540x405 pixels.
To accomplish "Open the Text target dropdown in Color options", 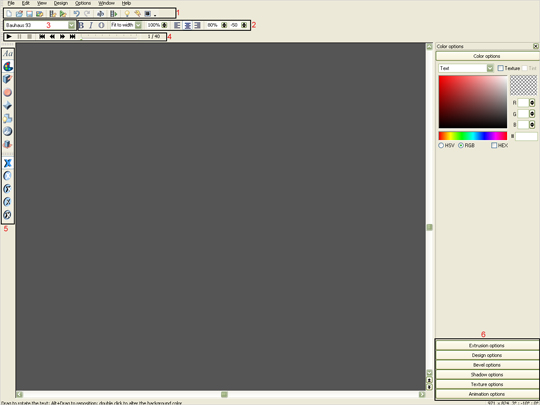I will point(490,68).
